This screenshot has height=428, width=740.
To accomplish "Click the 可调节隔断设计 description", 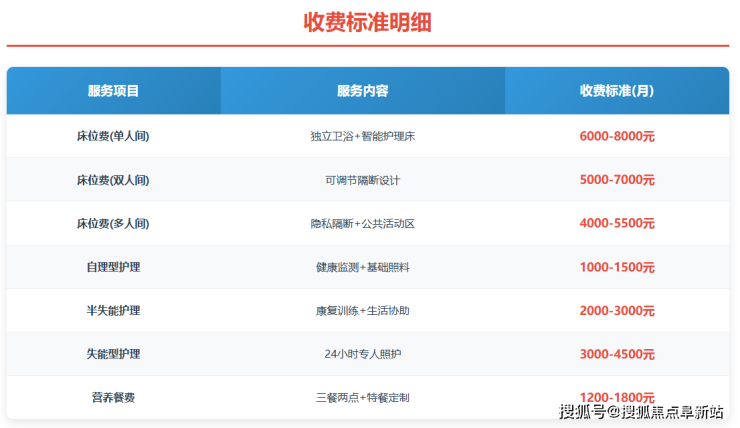I will point(362,180).
